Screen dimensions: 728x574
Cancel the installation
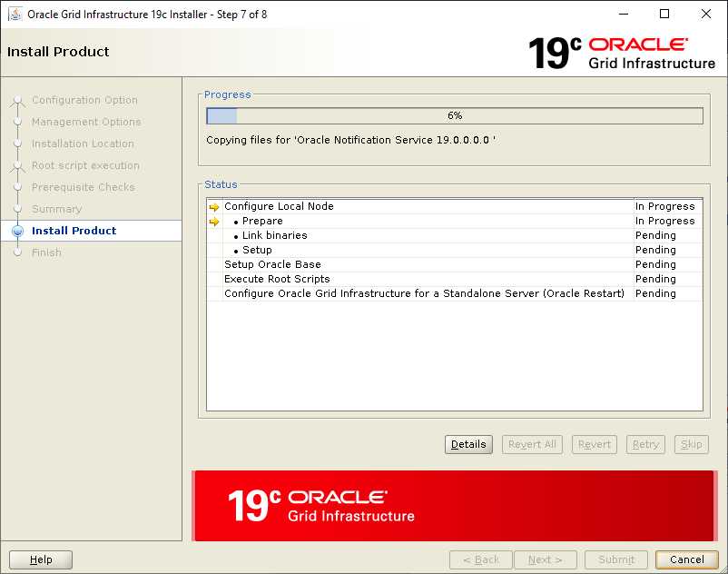(x=686, y=559)
